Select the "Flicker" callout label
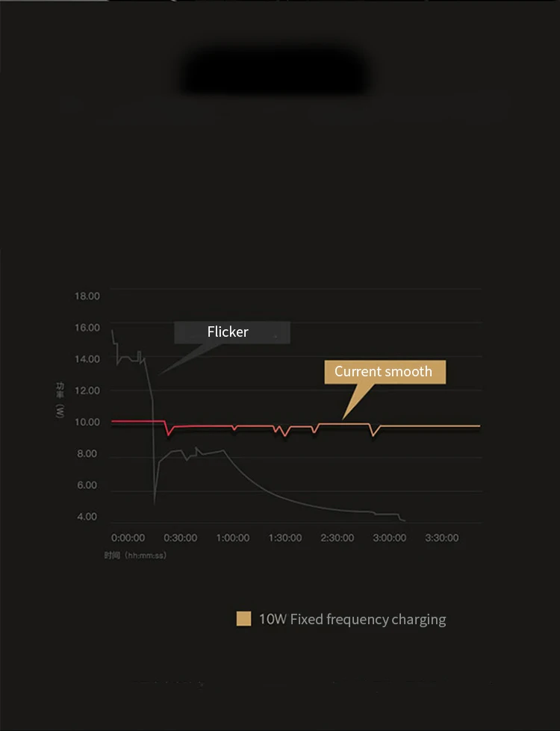560x731 pixels. [x=228, y=332]
